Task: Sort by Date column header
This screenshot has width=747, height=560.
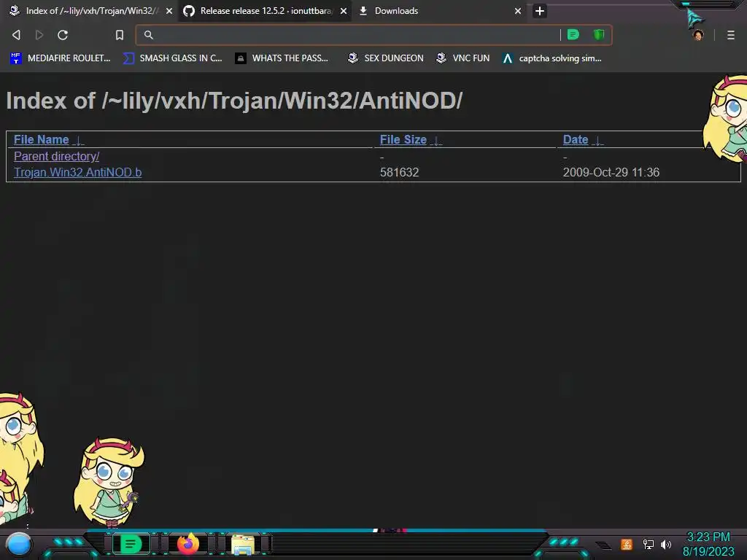Action: 576,139
